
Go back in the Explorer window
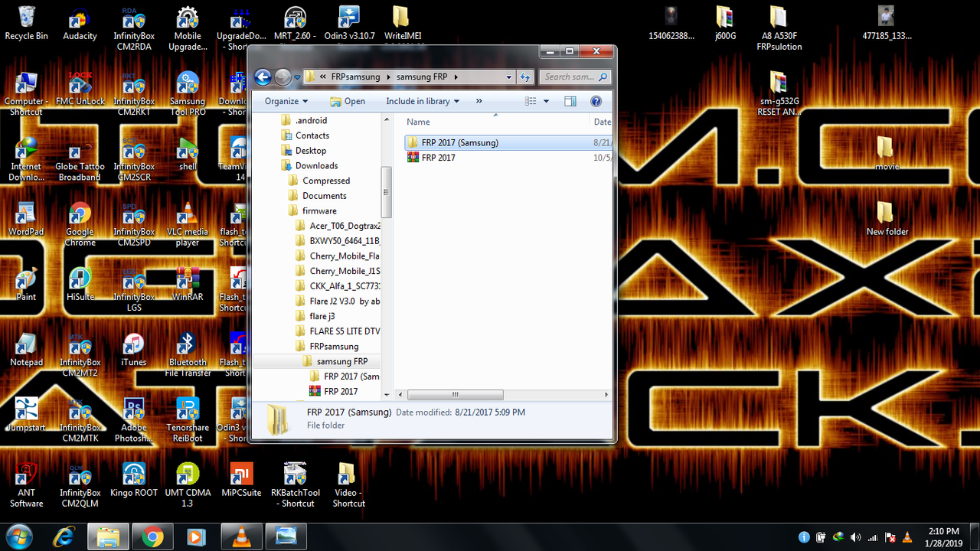tap(263, 77)
